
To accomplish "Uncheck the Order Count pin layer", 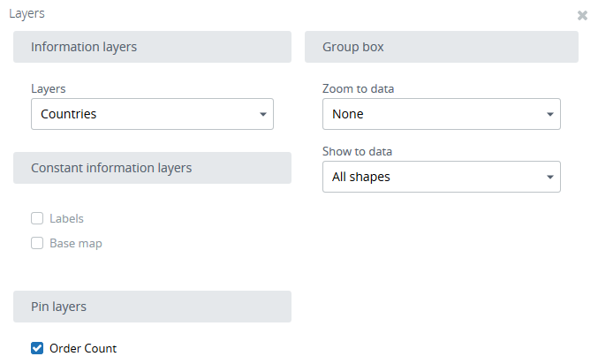I will pyautogui.click(x=37, y=348).
